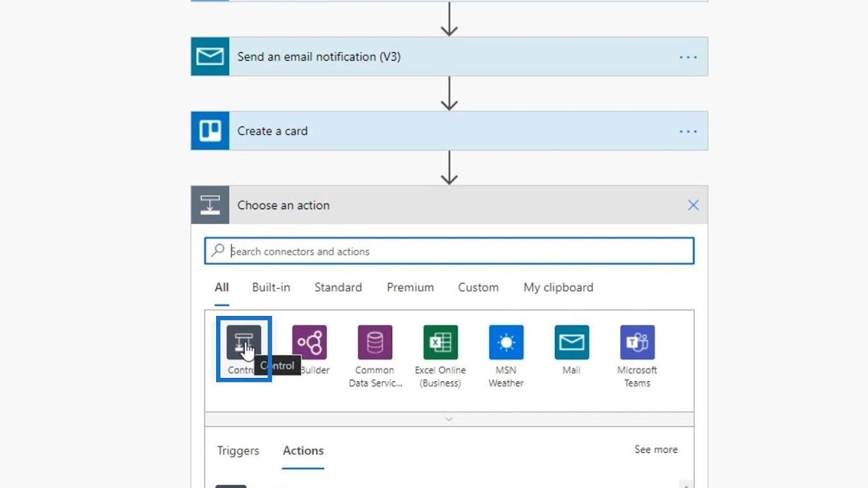
Task: Click the See more link
Action: 656,450
